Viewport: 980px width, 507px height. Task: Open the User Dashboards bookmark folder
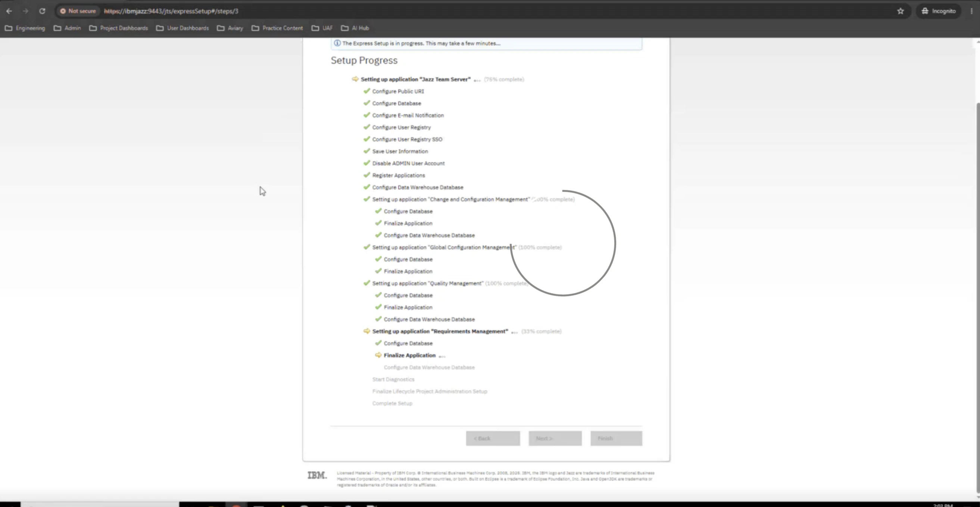point(182,28)
